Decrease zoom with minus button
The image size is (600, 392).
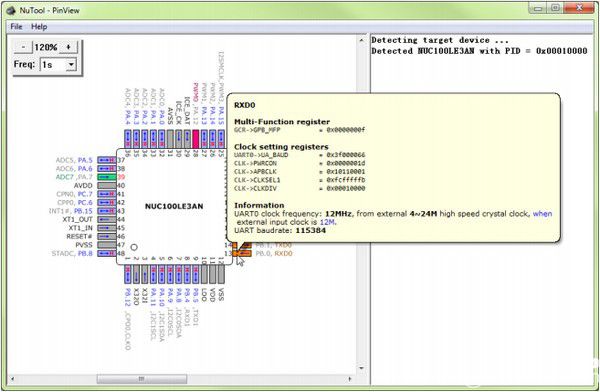coord(23,47)
